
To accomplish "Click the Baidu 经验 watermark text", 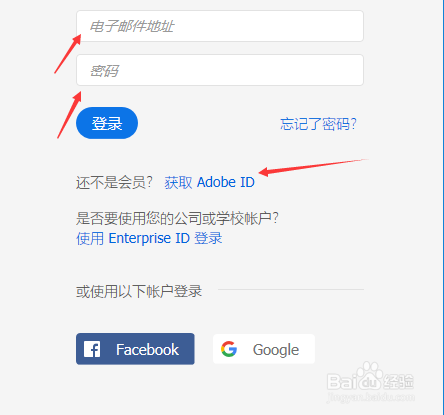I will [398, 382].
